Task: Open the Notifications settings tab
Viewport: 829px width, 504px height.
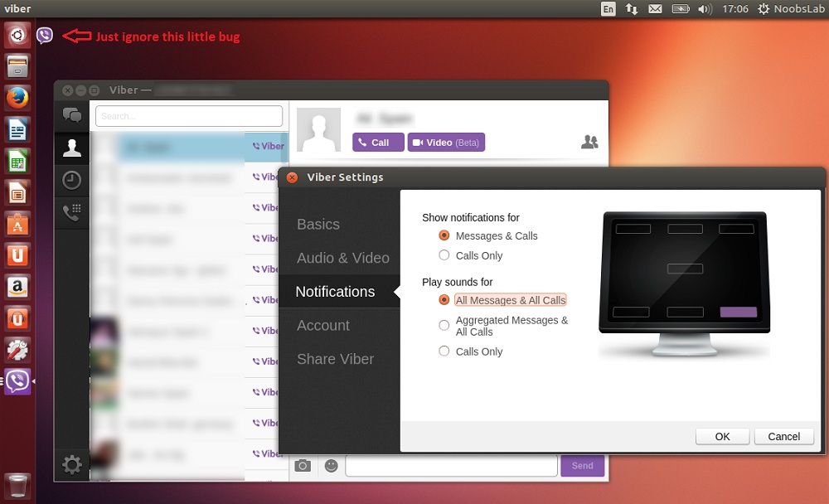Action: [x=339, y=292]
